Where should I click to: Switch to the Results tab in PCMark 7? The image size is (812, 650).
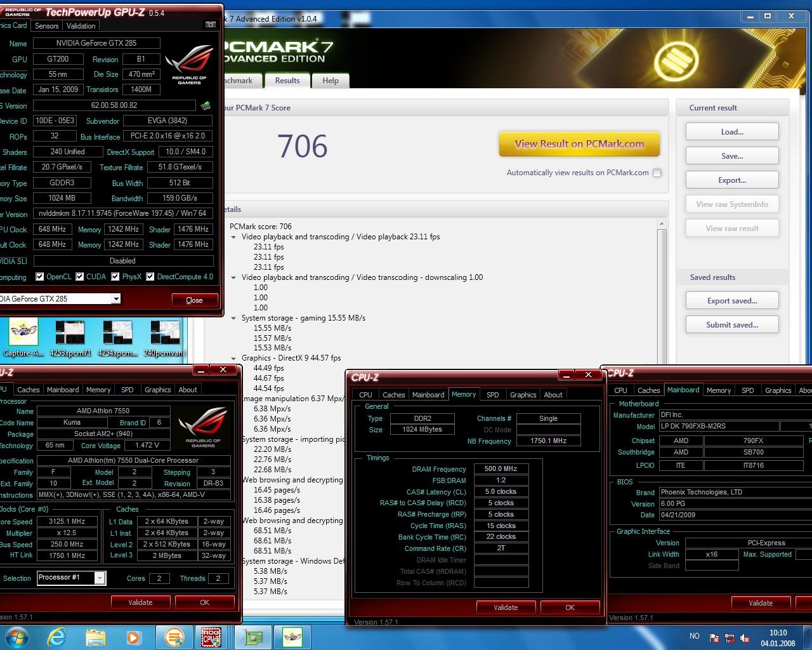(x=287, y=81)
